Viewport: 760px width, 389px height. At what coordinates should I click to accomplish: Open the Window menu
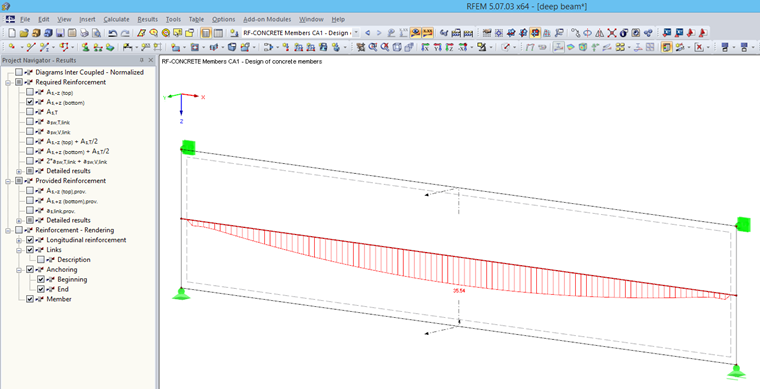point(311,19)
